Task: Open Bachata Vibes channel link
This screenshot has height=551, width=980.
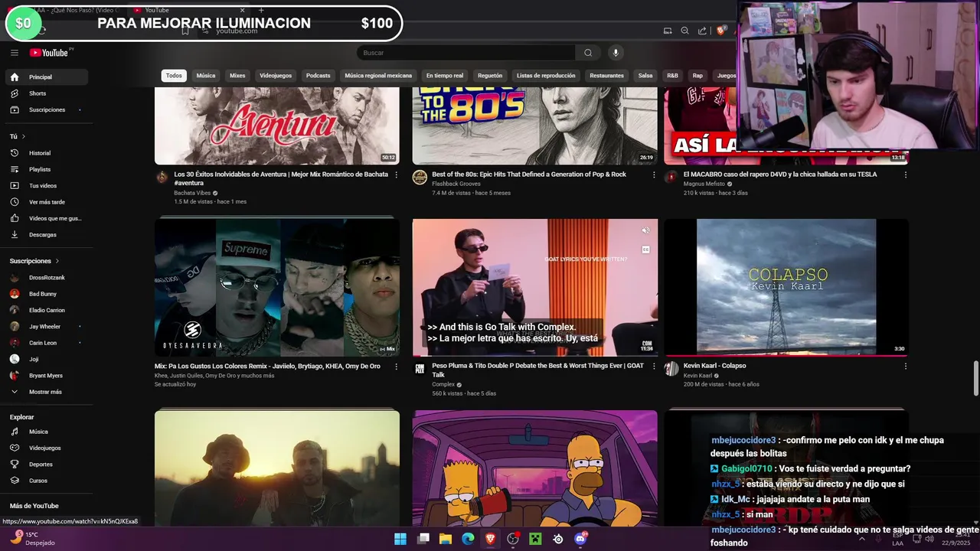Action: coord(192,193)
